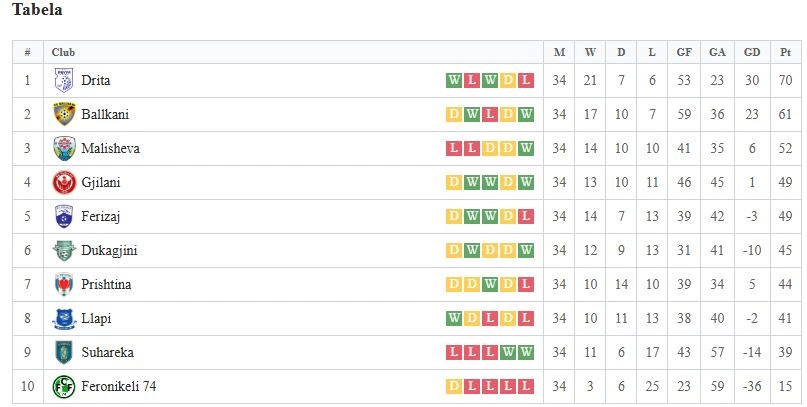Click the Feronikeli 74 club logo
Image resolution: width=807 pixels, height=407 pixels.
(x=64, y=386)
